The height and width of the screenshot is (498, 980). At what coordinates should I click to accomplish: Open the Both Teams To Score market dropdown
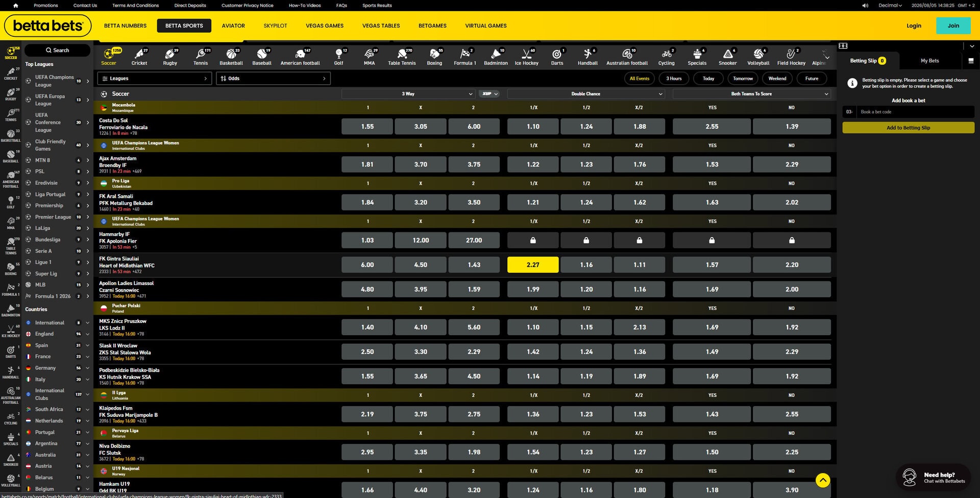tap(751, 94)
